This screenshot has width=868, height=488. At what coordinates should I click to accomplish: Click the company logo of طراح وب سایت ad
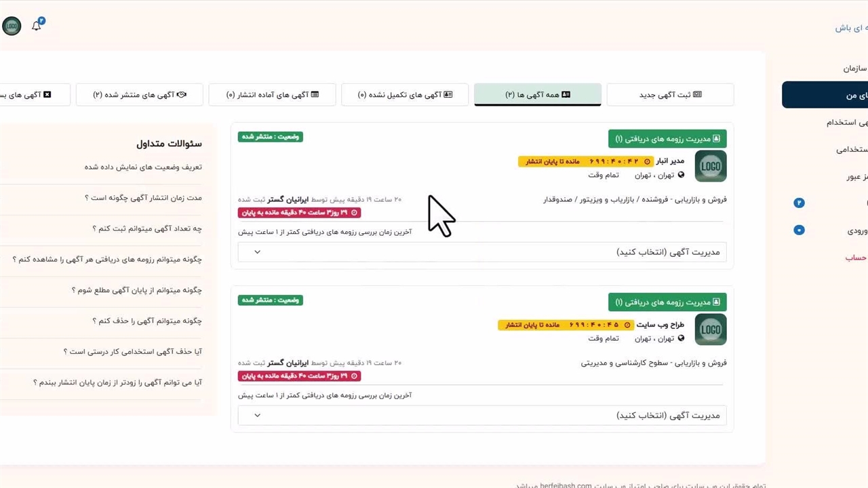pos(710,329)
